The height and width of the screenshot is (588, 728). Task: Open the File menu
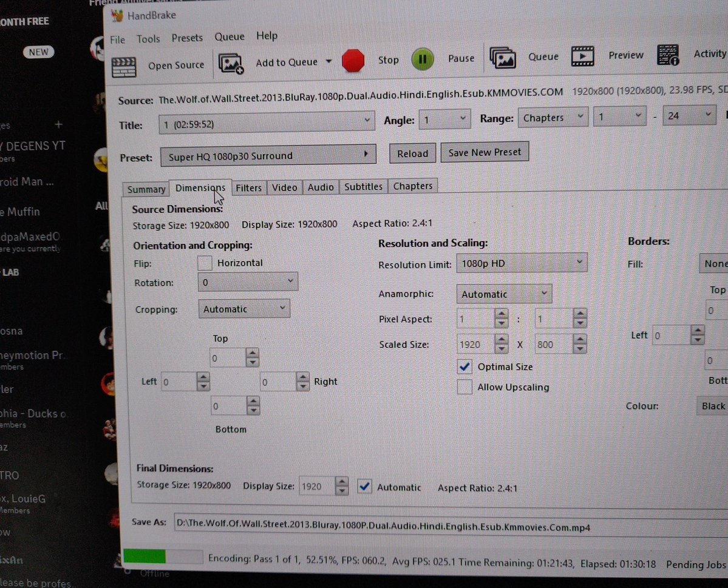coord(117,40)
